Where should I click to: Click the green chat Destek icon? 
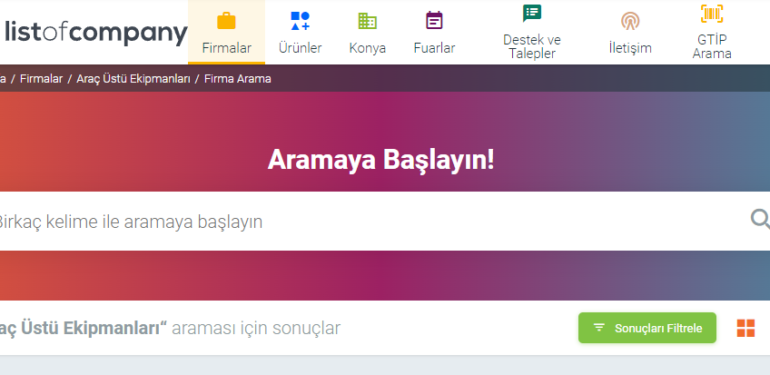point(532,13)
